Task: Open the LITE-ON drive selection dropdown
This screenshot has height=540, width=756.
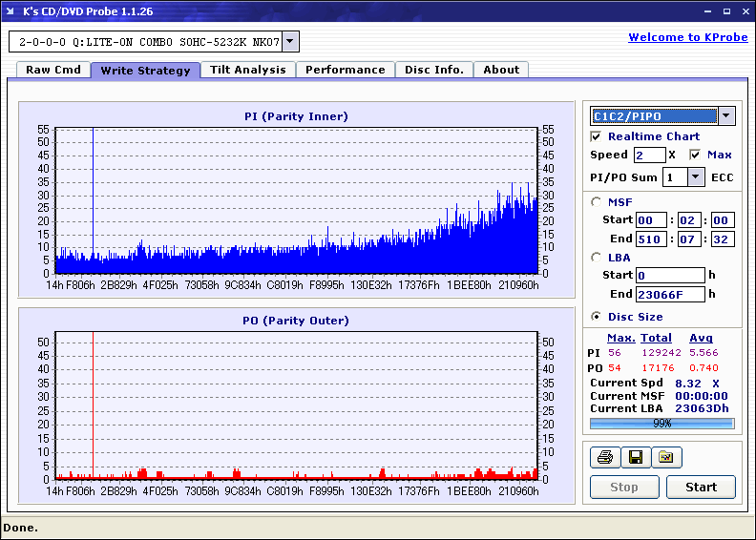Action: click(290, 42)
